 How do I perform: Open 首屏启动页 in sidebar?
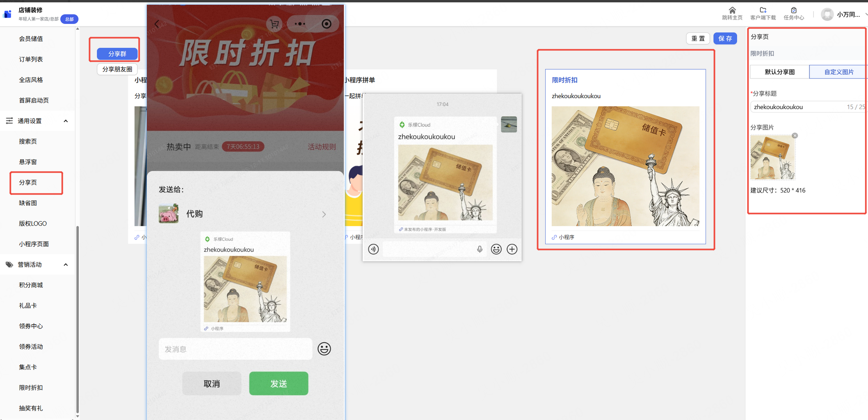click(x=34, y=100)
